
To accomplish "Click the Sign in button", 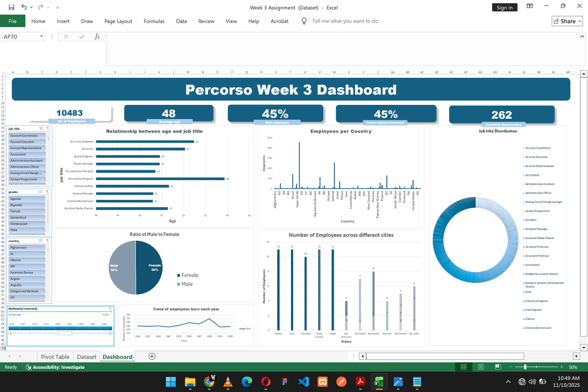I will (504, 7).
